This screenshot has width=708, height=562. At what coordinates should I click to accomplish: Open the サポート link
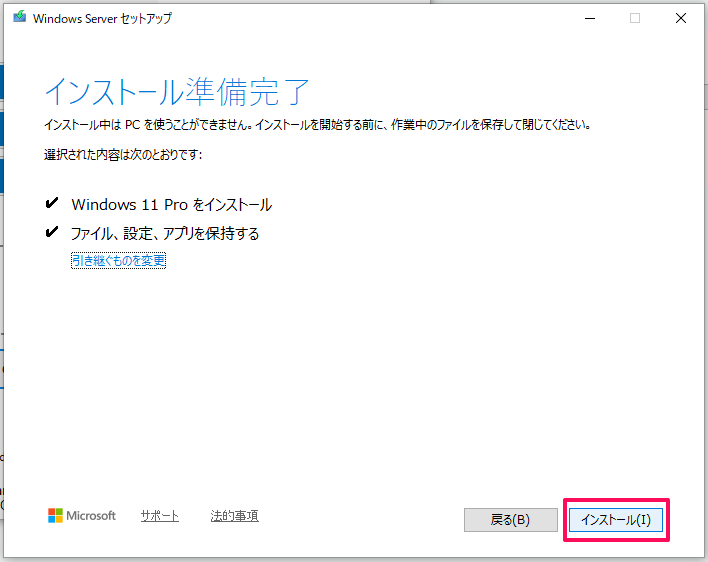(159, 516)
